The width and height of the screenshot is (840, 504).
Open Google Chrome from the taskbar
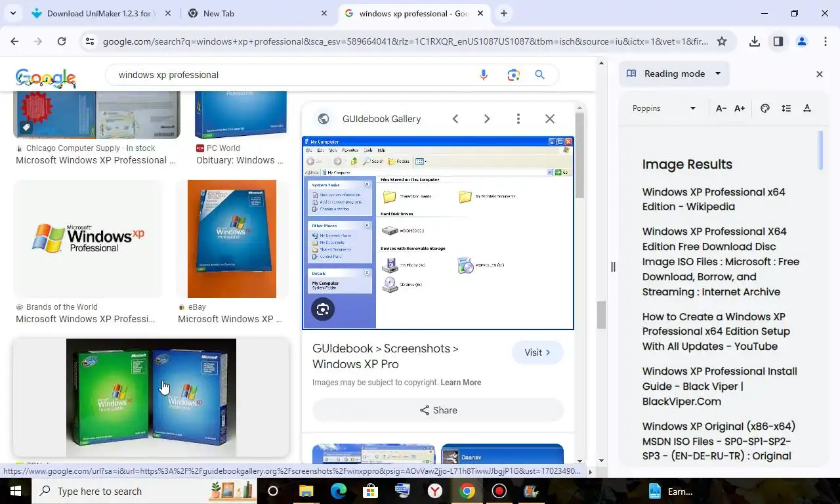[467, 491]
